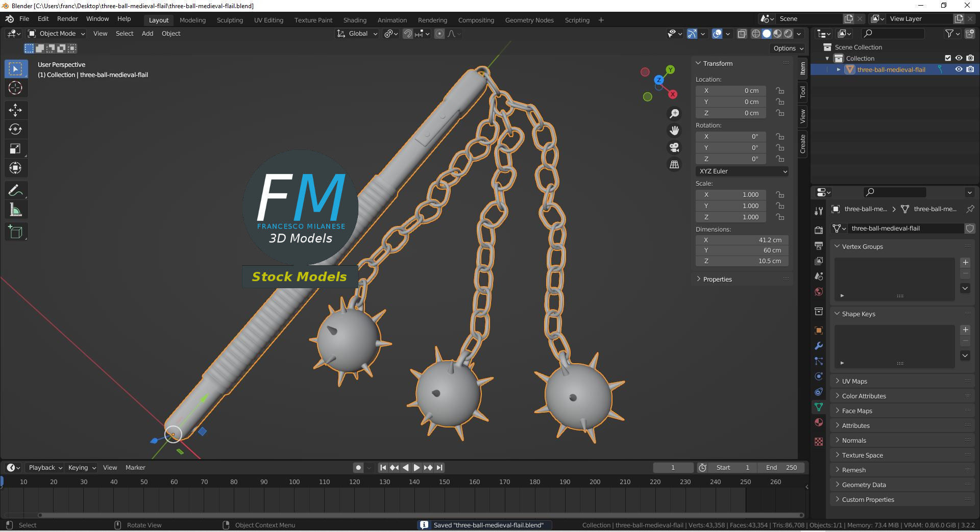
Task: Click the viewport camera view icon
Action: tap(674, 147)
